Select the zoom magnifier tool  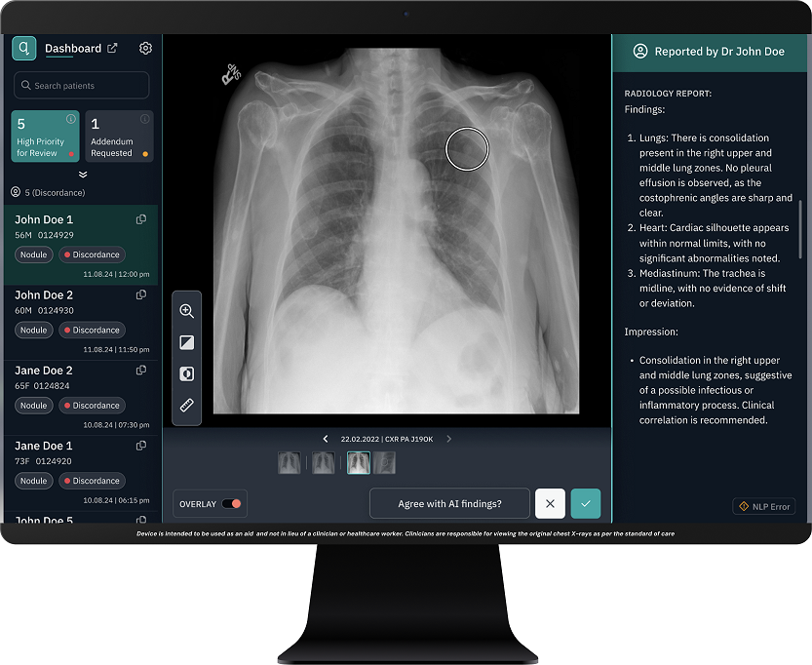pos(186,311)
